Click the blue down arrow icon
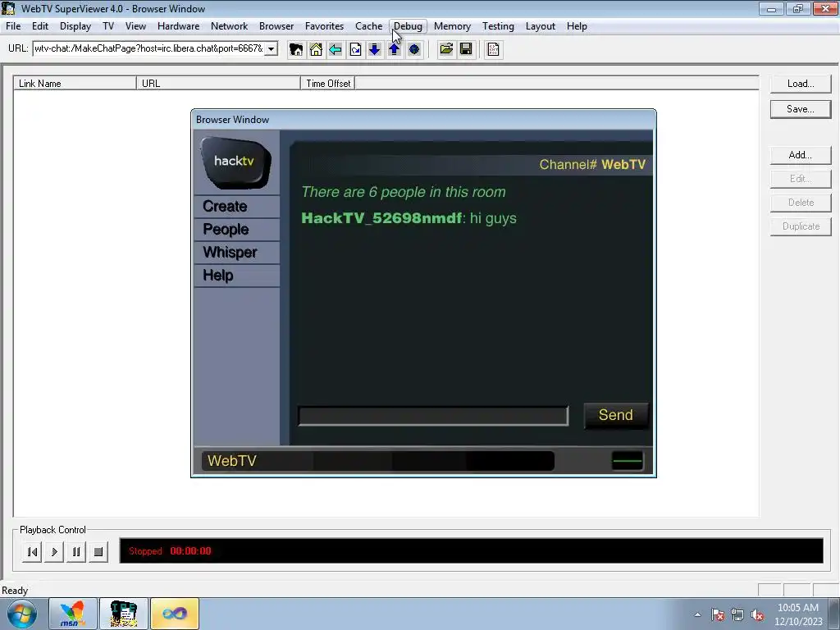Image resolution: width=840 pixels, height=630 pixels. pyautogui.click(x=374, y=49)
